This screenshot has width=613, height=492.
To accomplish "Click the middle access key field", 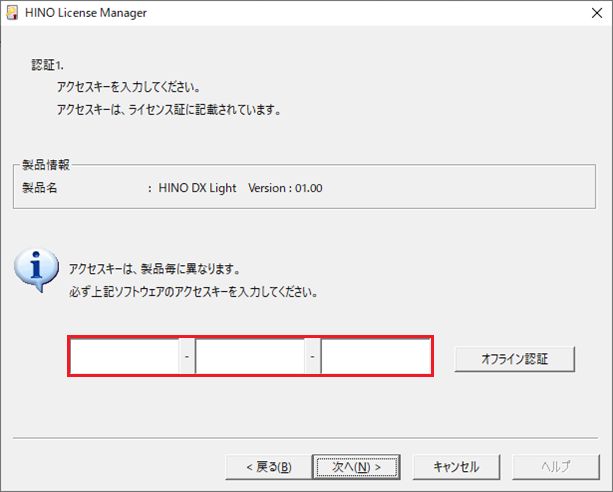I will (x=250, y=356).
